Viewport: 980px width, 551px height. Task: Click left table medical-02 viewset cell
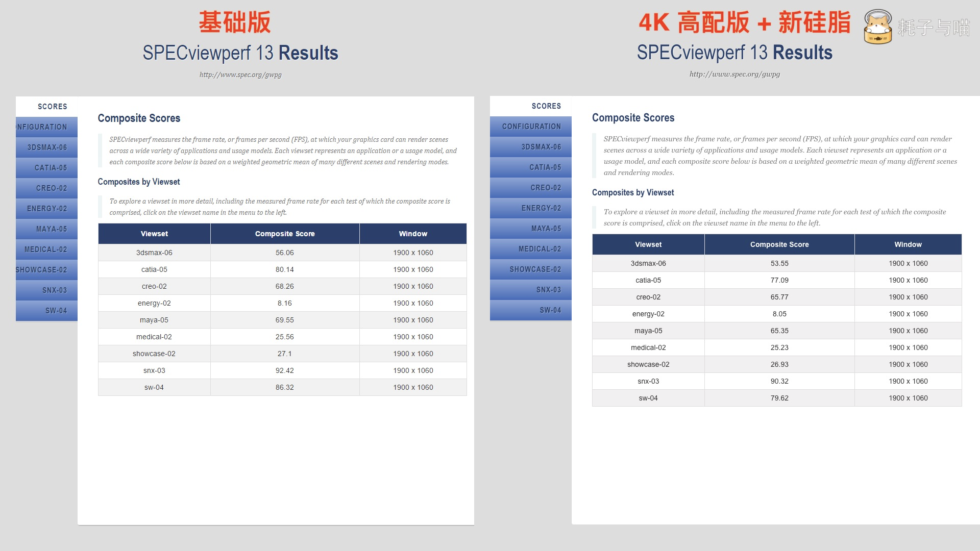pyautogui.click(x=154, y=337)
